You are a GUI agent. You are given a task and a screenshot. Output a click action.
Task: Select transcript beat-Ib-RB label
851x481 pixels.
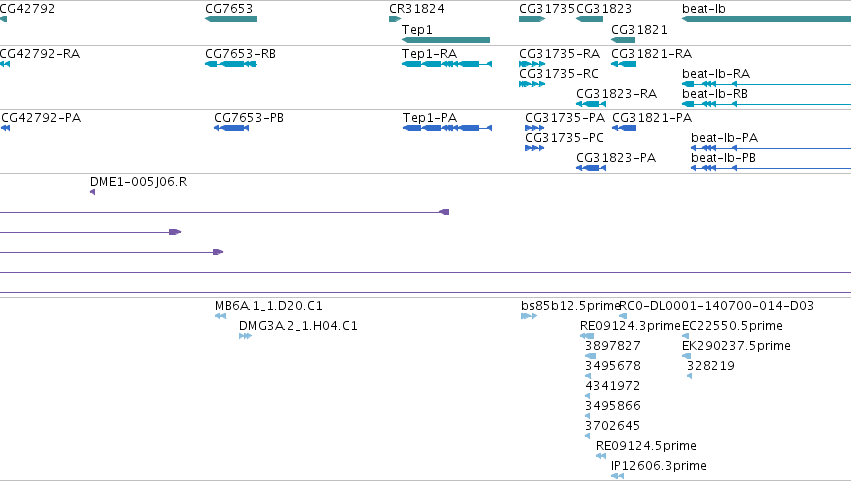(715, 94)
